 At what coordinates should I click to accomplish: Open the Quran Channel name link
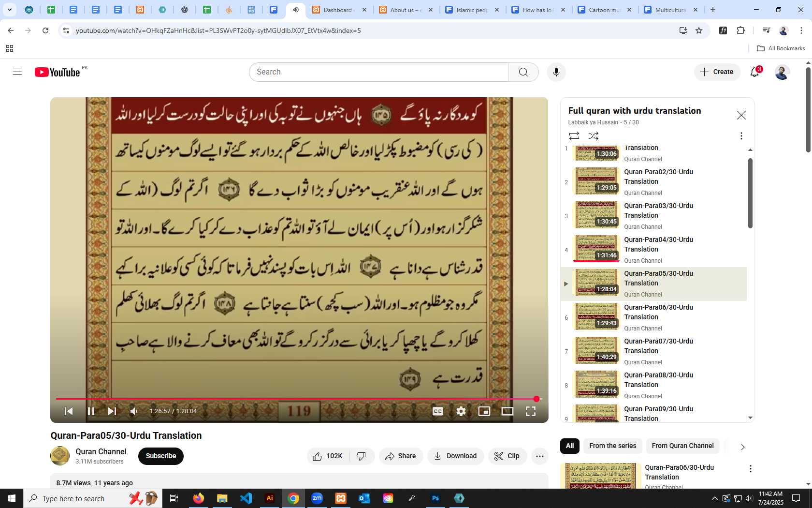point(101,451)
